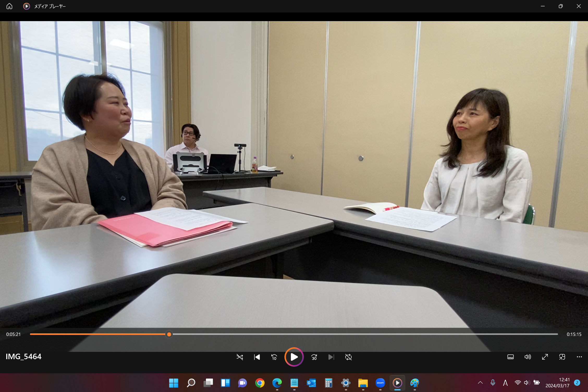Skip forward 30 seconds
Image resolution: width=588 pixels, height=392 pixels.
314,357
